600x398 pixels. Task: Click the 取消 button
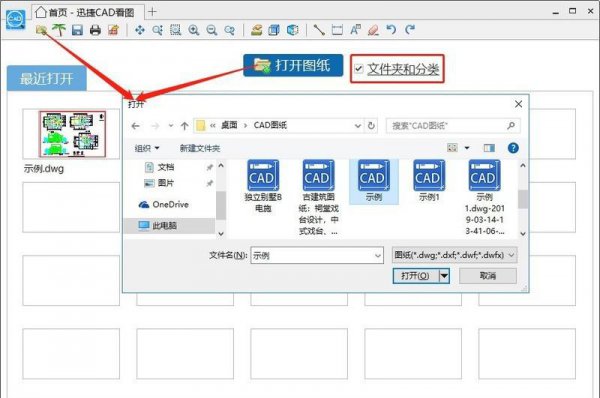click(x=488, y=276)
